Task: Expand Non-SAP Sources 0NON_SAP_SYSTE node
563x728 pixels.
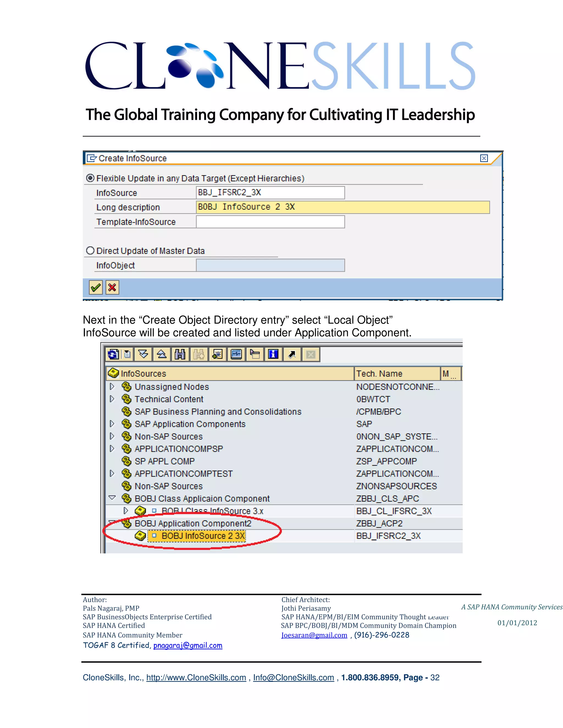Action: tap(112, 436)
